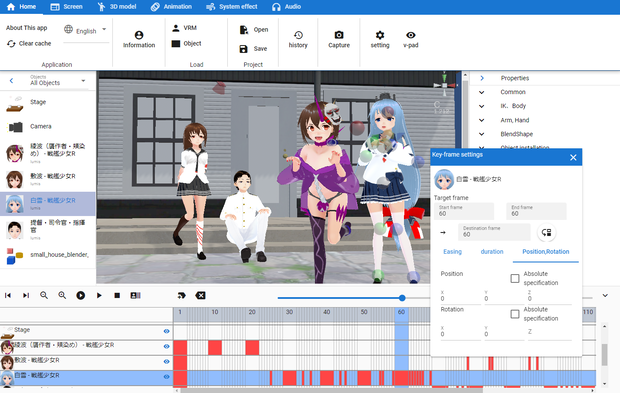Click the End frame input field

point(537,211)
